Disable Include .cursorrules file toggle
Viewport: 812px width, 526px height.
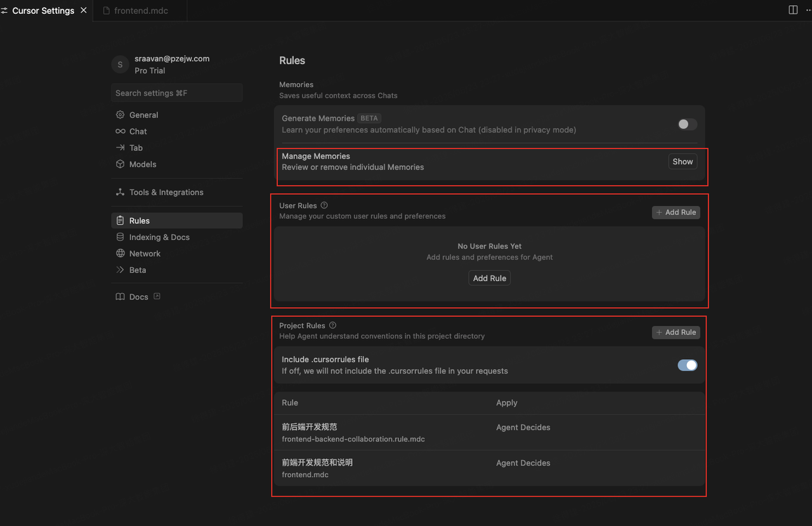tap(687, 365)
